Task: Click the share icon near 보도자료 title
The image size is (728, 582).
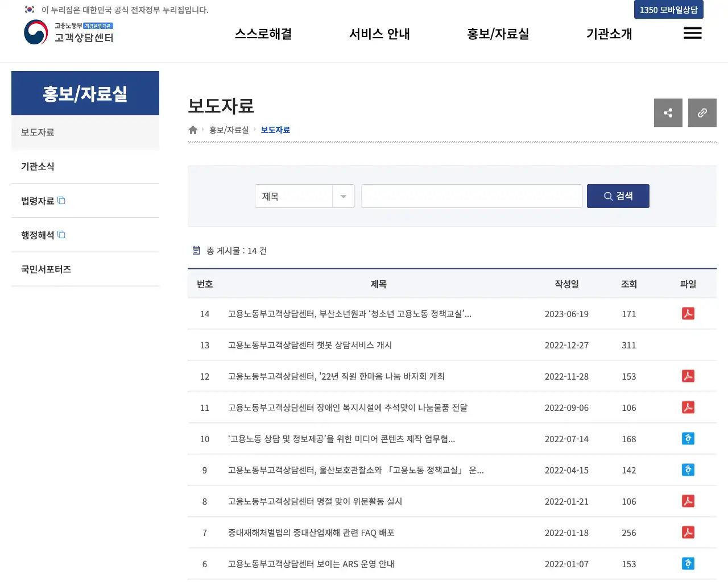Action: (668, 113)
